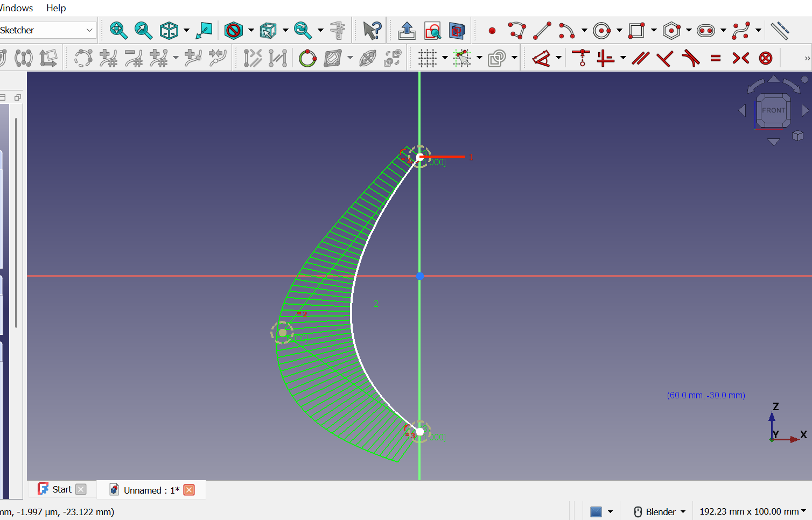The width and height of the screenshot is (812, 520).
Task: Select the Arc tool
Action: click(567, 30)
